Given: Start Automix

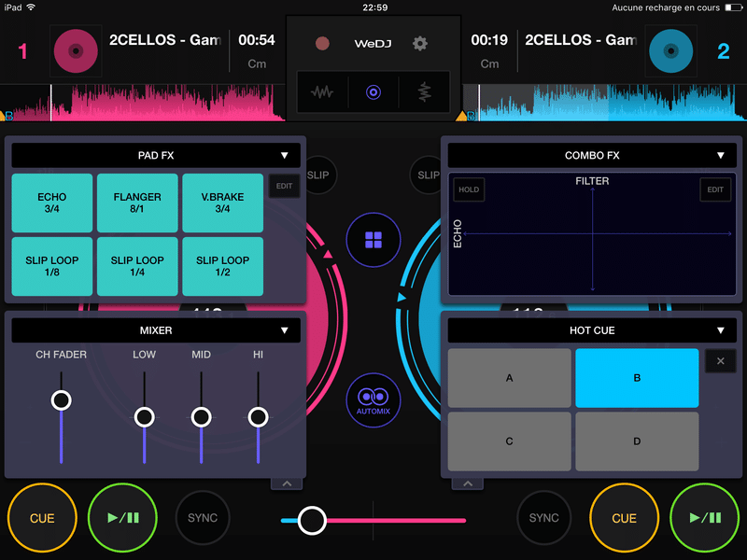Looking at the screenshot, I should tap(373, 400).
